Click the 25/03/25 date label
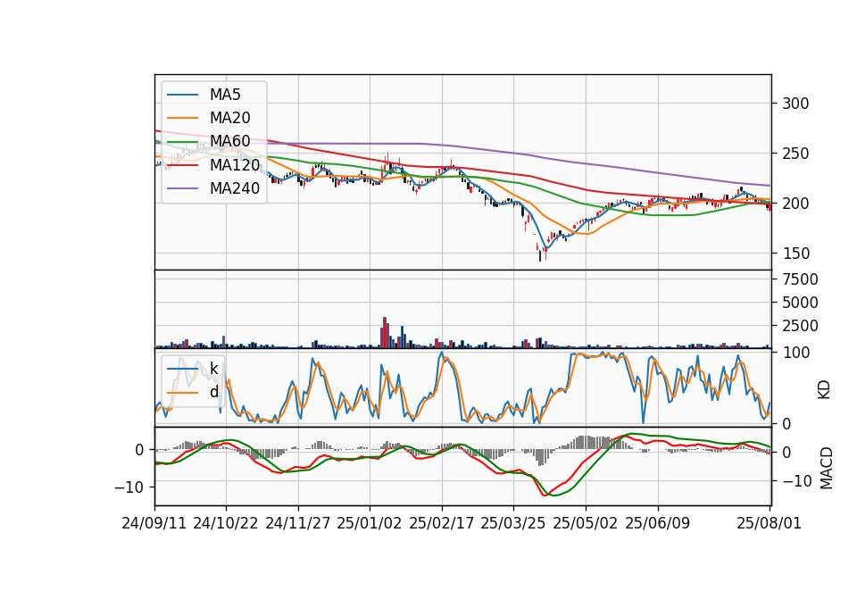This screenshot has height=616, width=857. pos(513,523)
